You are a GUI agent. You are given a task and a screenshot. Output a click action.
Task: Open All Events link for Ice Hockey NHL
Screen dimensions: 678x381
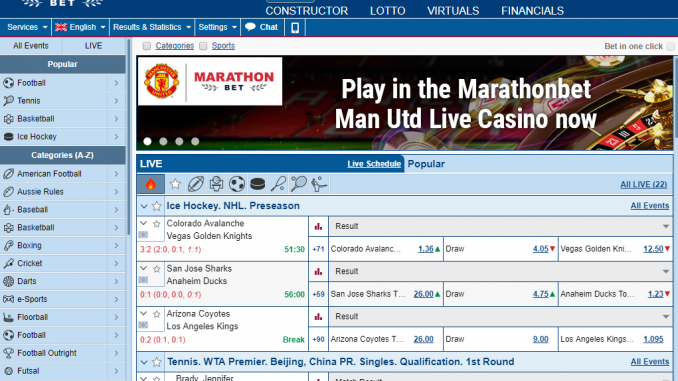[649, 206]
